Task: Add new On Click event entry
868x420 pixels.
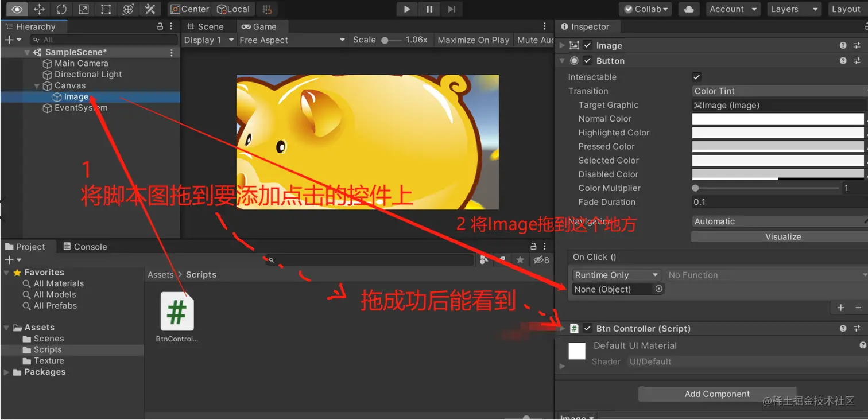Action: [x=841, y=308]
